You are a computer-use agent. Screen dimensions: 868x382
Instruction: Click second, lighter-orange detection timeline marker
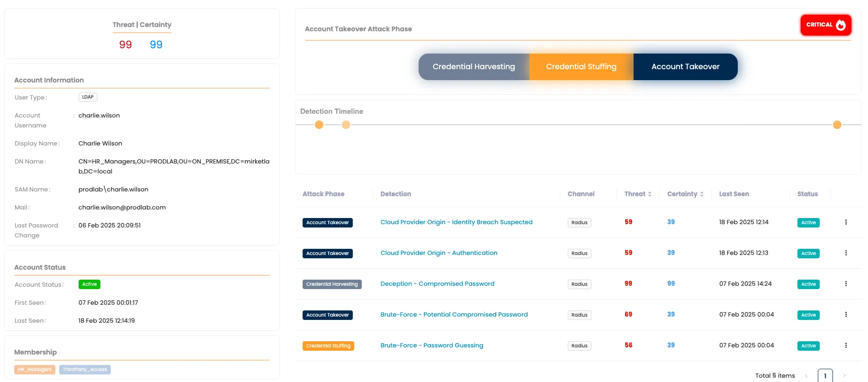click(346, 125)
